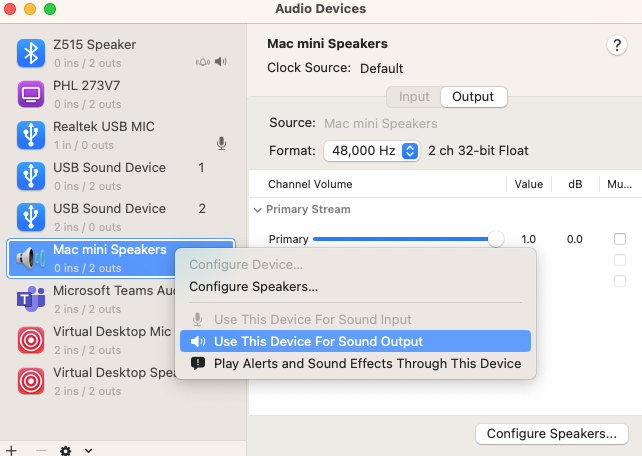Select the Z515 Speaker Bluetooth icon
The image size is (642, 456).
pyautogui.click(x=31, y=53)
